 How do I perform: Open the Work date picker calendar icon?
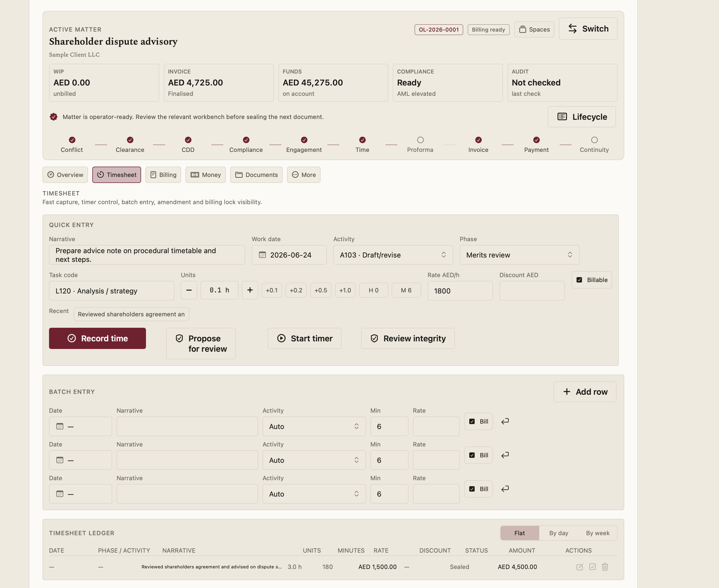(x=262, y=255)
